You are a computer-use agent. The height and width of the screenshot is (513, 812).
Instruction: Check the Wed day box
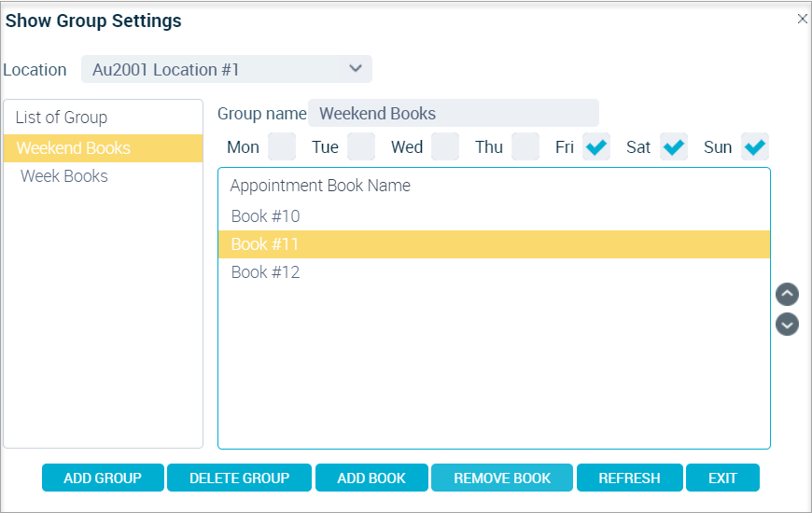(x=445, y=146)
